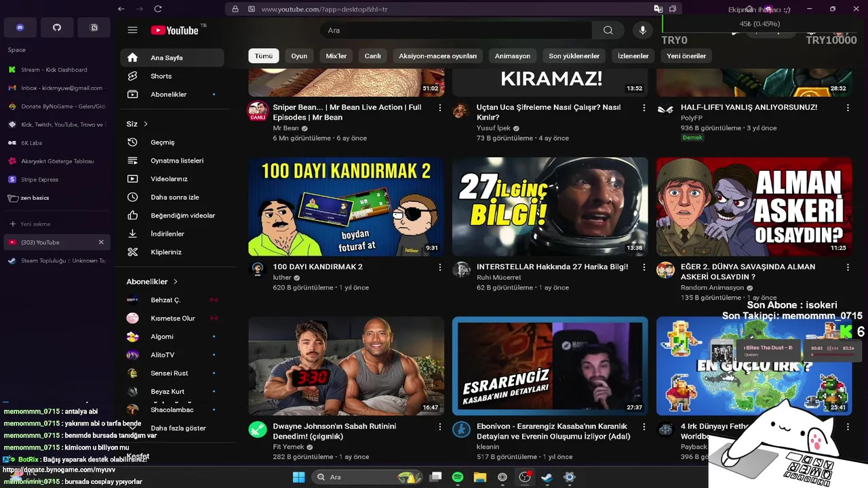Open the pinned GitHub essential tab
868x488 pixels.
(x=57, y=28)
